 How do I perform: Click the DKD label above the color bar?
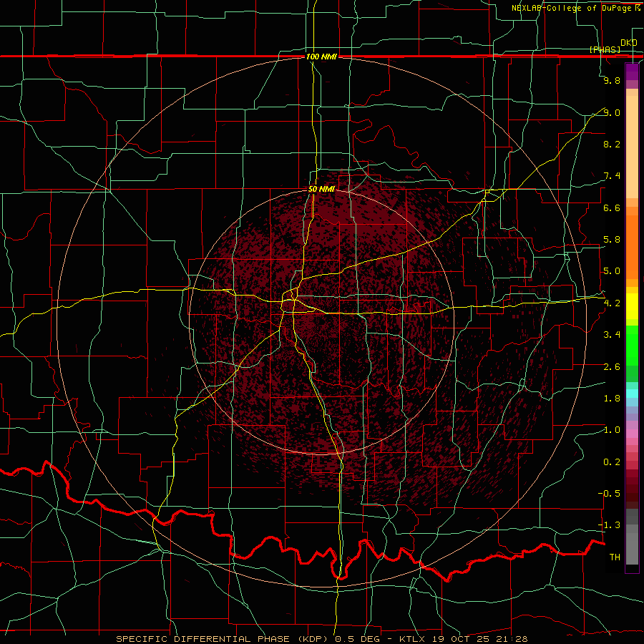click(628, 42)
